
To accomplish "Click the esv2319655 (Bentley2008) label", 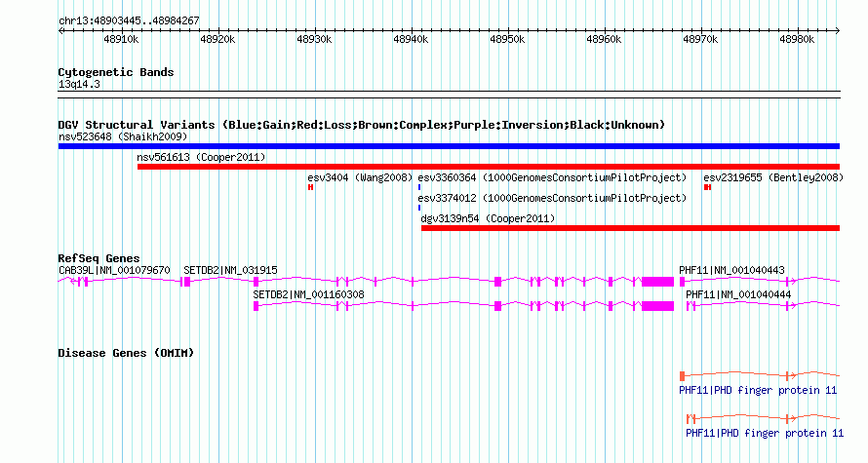I will click(x=773, y=177).
